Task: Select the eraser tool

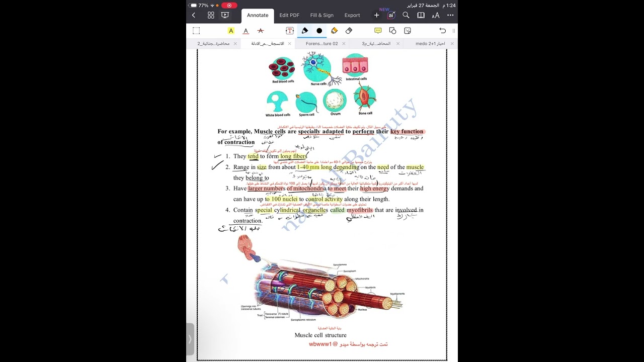Action: point(349,31)
